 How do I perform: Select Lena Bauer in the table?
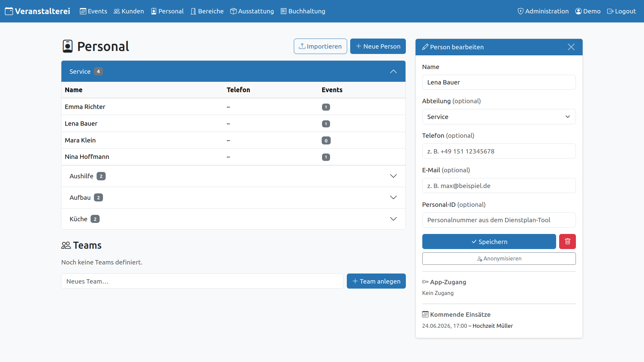pos(233,123)
